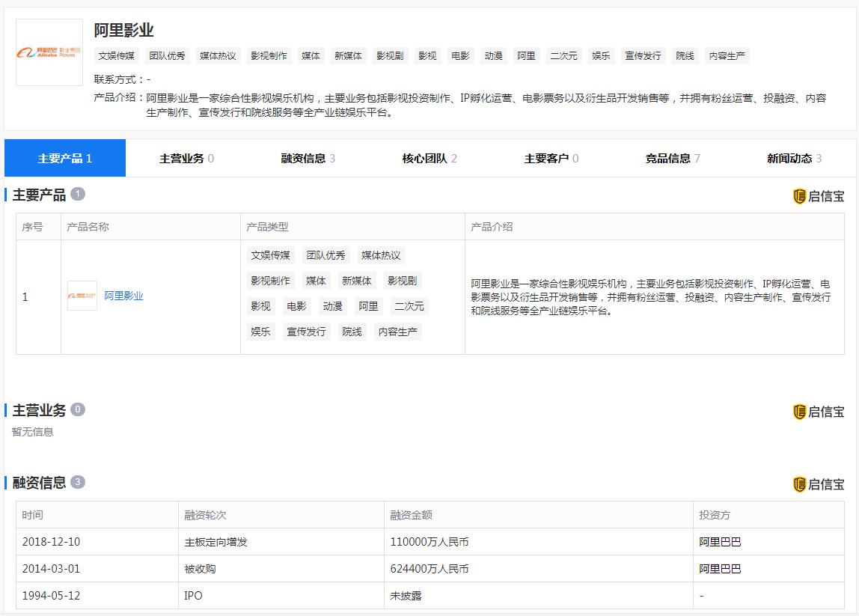
Task: Click the 院线 tag under the company title
Action: click(685, 56)
